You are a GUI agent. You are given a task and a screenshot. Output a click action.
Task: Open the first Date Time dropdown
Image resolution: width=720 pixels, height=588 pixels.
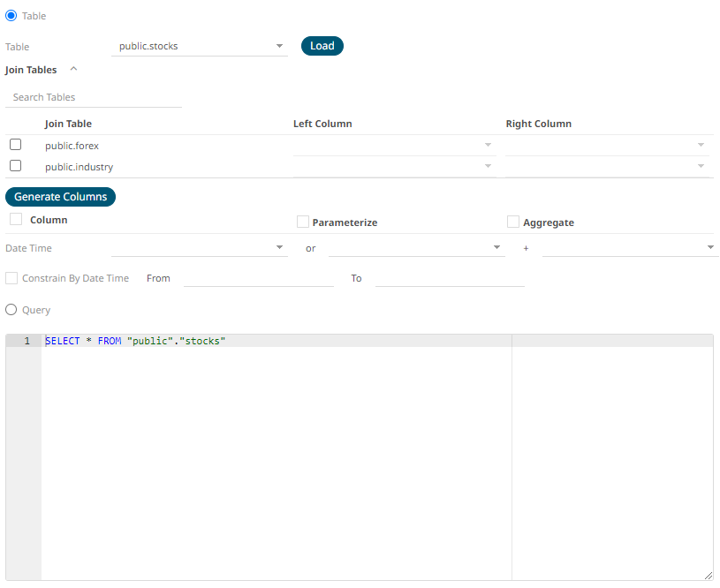(200, 248)
